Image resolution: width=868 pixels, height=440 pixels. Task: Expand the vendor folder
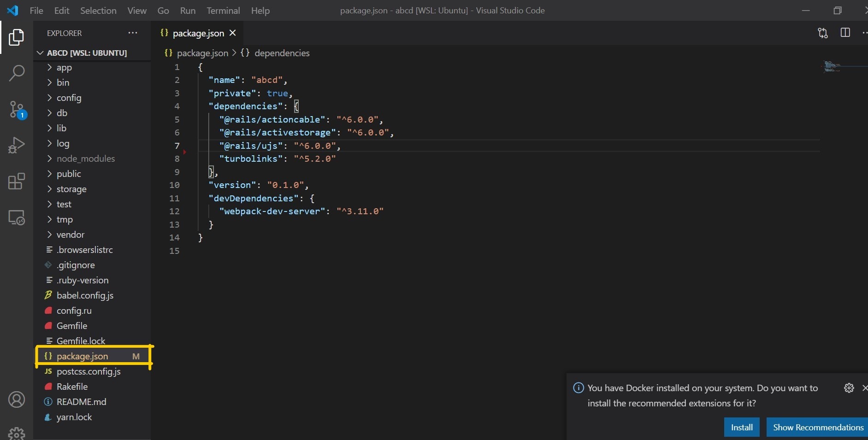coord(92,235)
